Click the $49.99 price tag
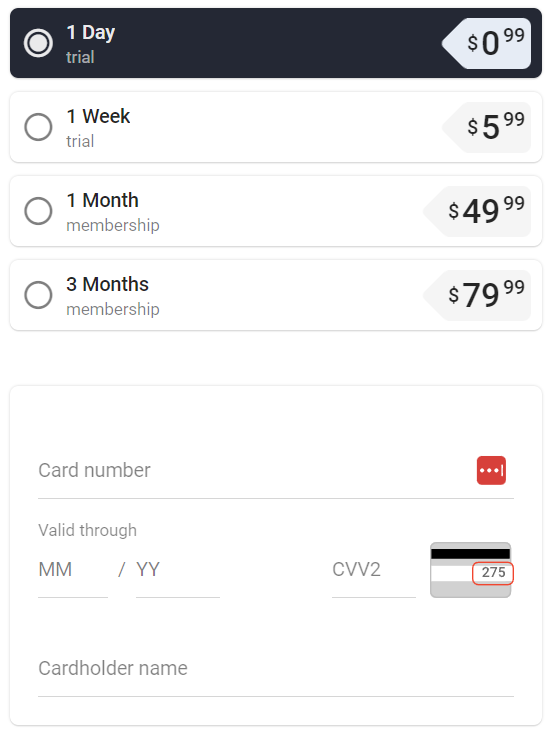This screenshot has height=736, width=551. pos(477,211)
